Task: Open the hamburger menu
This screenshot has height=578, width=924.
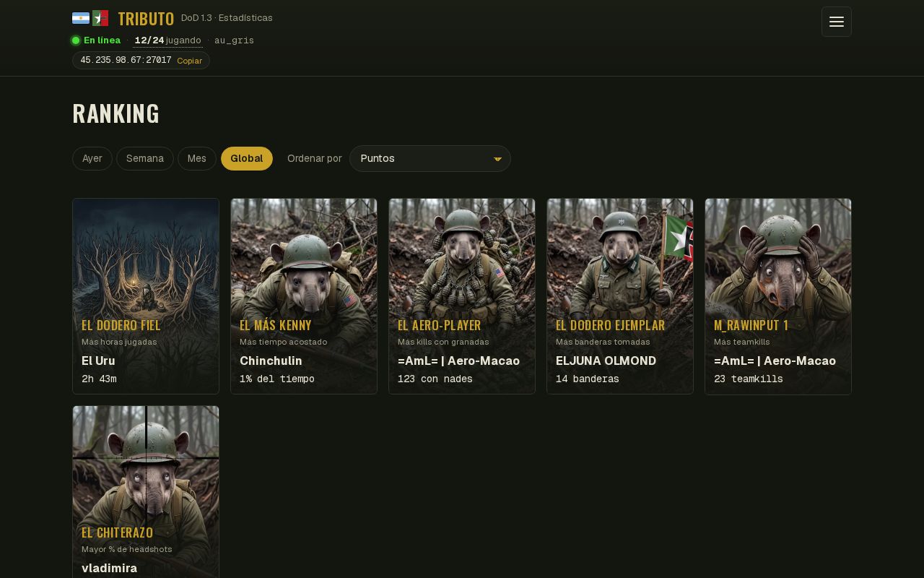Action: [x=837, y=22]
